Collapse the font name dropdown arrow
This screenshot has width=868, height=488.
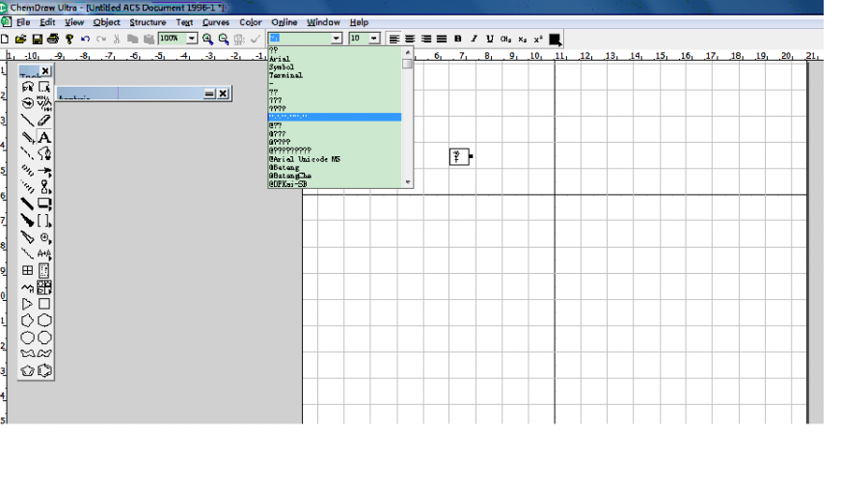(x=337, y=39)
